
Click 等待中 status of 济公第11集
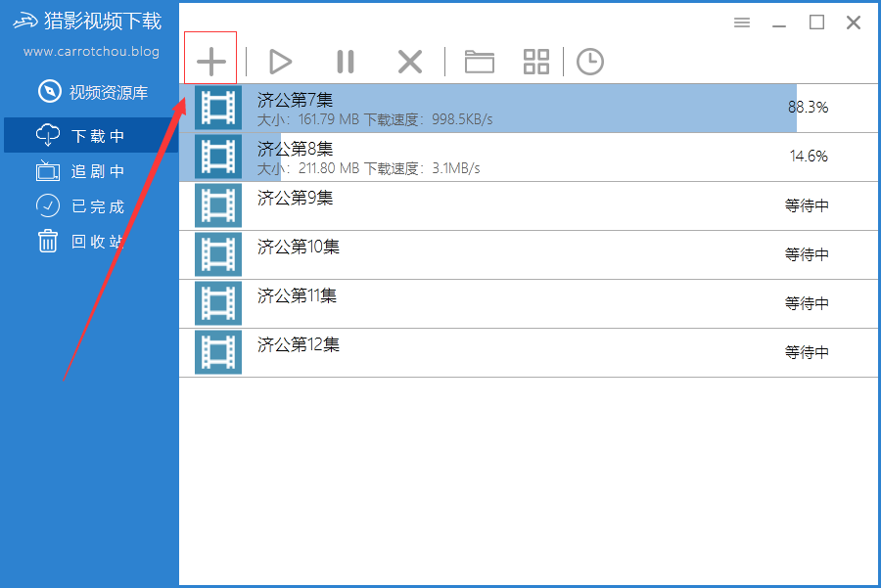(x=807, y=303)
